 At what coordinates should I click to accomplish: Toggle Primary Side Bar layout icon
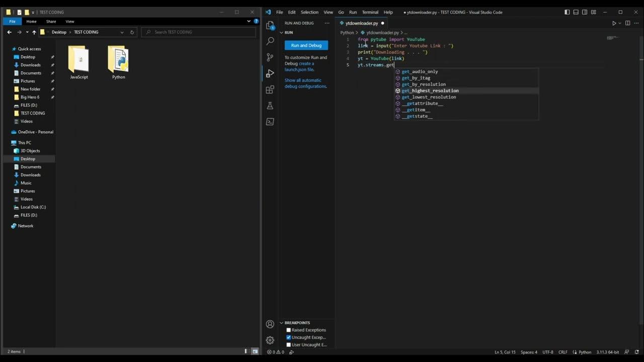[x=567, y=12]
